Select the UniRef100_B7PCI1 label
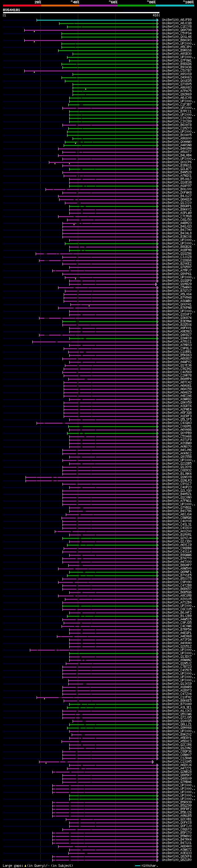The image size is (197, 868). (177, 111)
